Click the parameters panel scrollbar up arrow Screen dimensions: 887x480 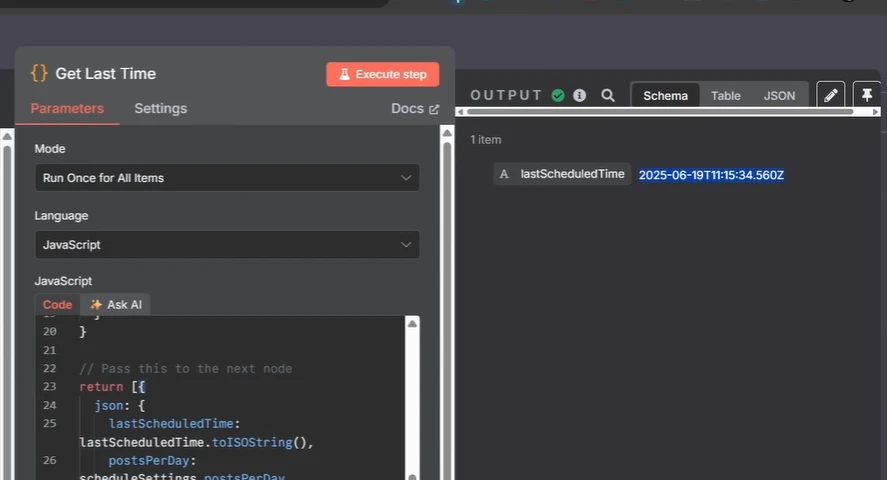pos(447,133)
